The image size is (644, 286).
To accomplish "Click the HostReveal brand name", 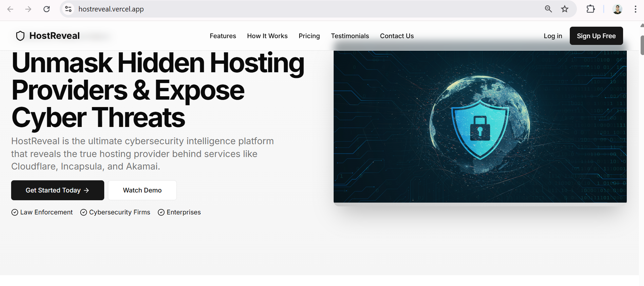I will coord(54,36).
